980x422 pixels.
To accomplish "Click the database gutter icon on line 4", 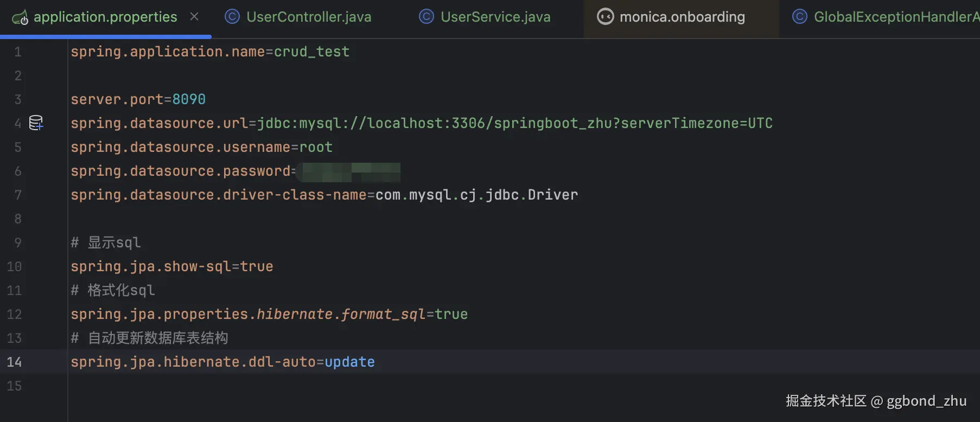I will tap(36, 123).
